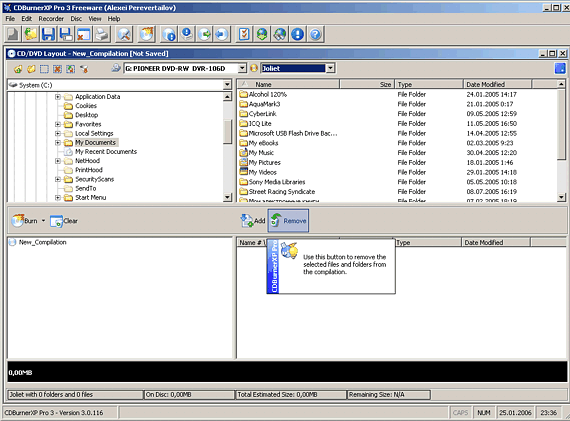
Task: Click the Remaining Size: N/A status field
Action: (x=389, y=394)
